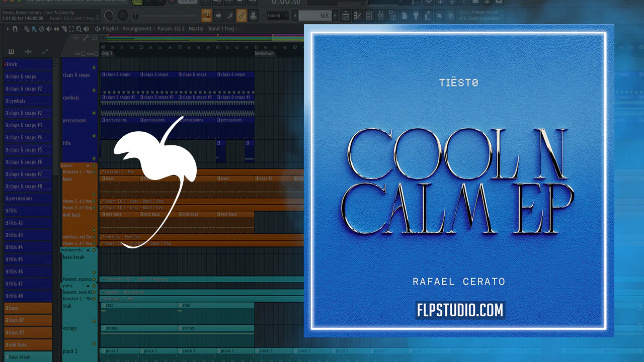Open the (none) snap dropdown
Screen dimensions: 644x362
(x=278, y=16)
